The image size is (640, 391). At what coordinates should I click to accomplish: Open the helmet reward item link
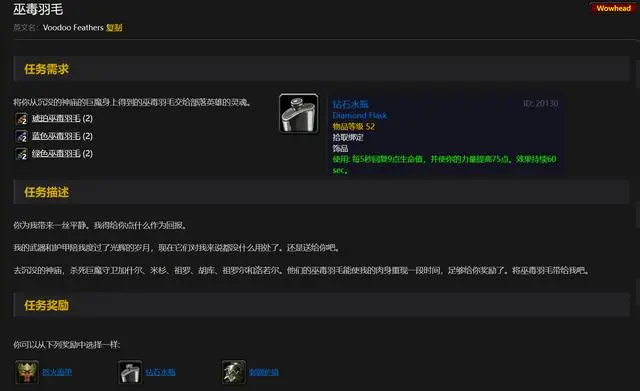click(x=57, y=372)
